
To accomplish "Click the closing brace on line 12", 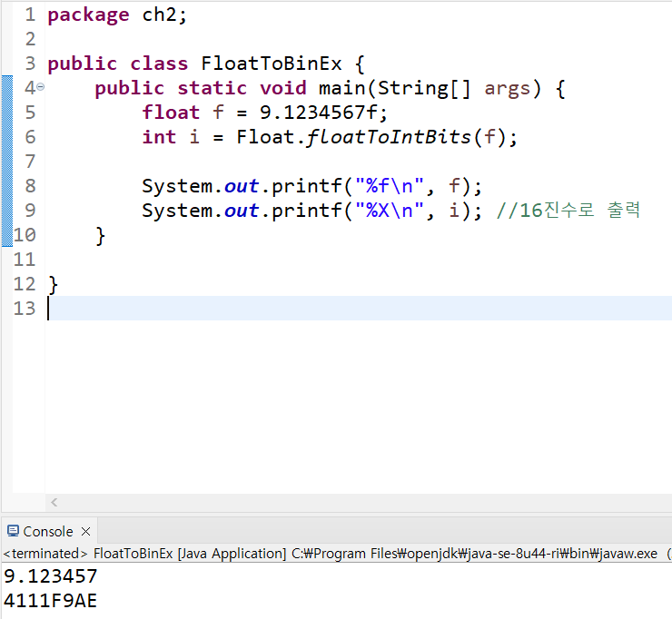I will click(53, 284).
